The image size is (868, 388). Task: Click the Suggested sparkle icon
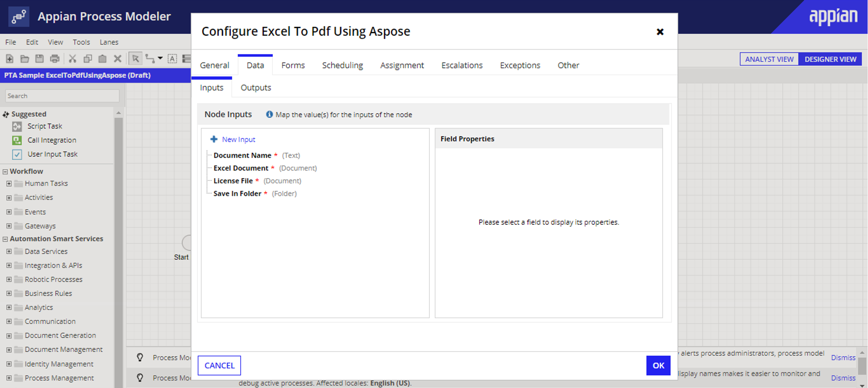point(6,114)
